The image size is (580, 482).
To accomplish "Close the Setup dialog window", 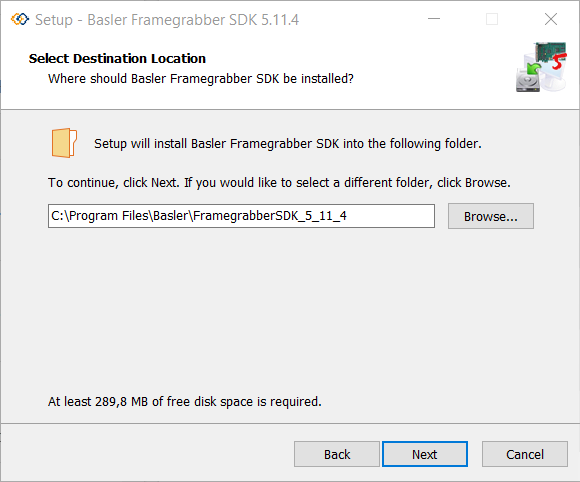I will 551,19.
